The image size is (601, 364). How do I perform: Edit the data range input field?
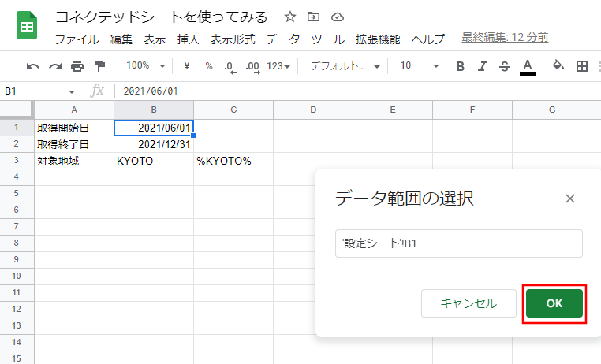(459, 243)
